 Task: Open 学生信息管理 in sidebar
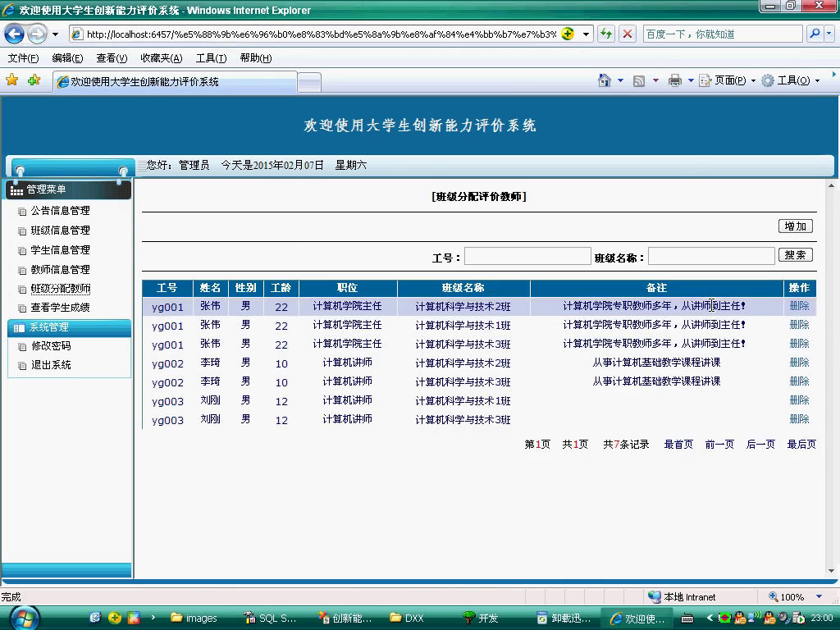pos(60,250)
